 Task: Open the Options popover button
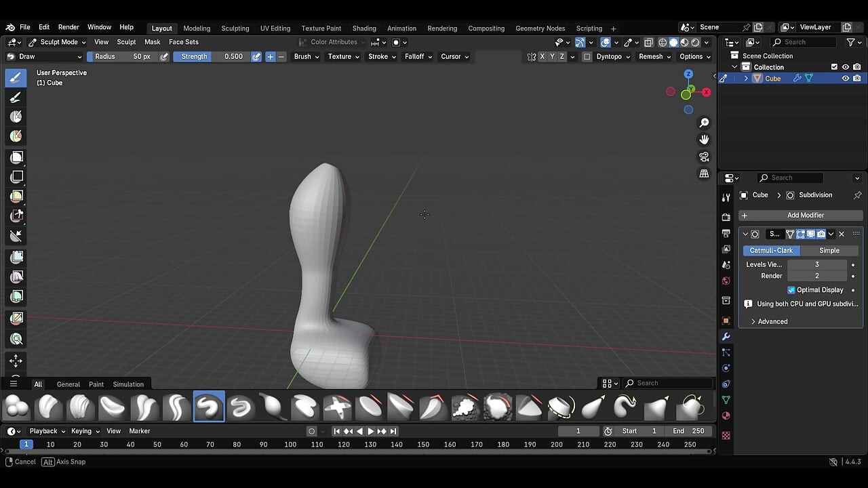[x=695, y=57]
